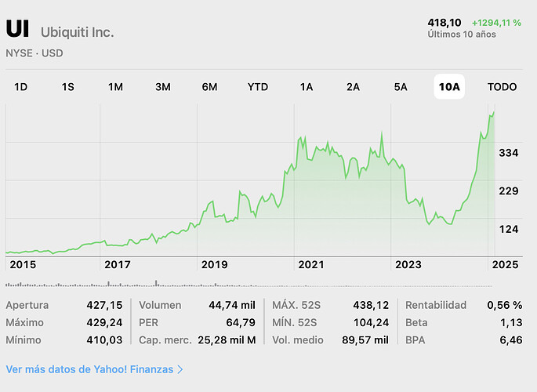Click the chart's latest peak near 2025
Viewport: 537px width, 392px height.
[x=494, y=112]
